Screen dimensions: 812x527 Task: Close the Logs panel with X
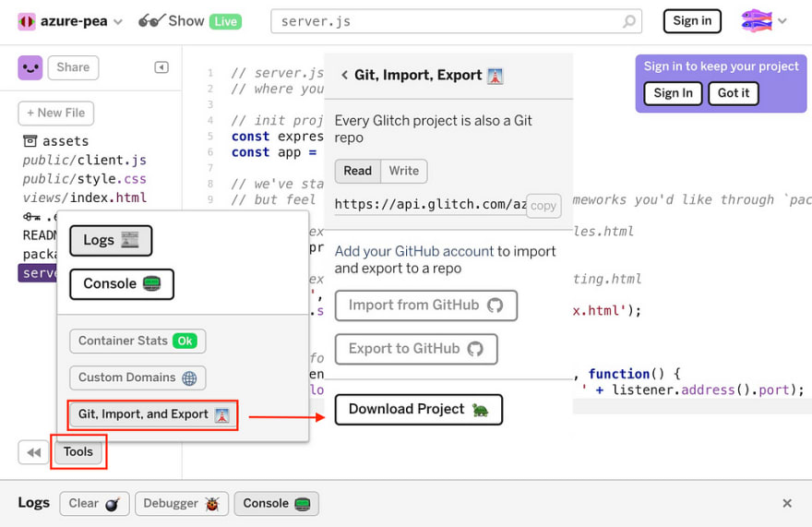[x=787, y=503]
